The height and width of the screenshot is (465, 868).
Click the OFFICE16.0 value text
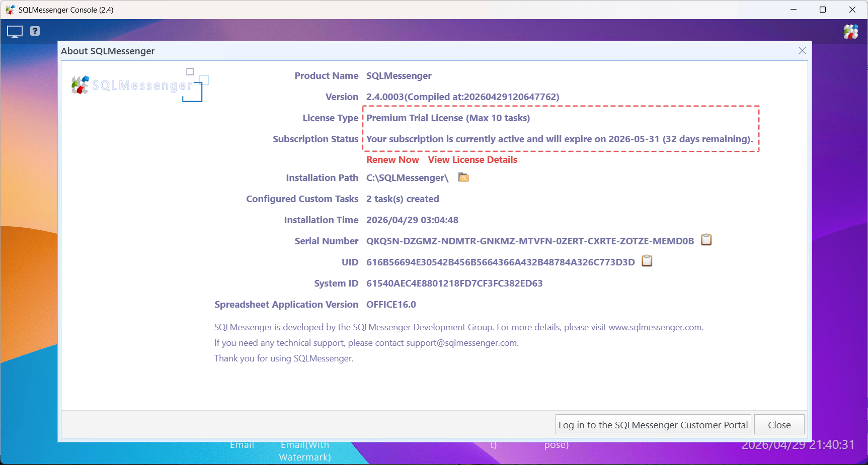coord(391,304)
